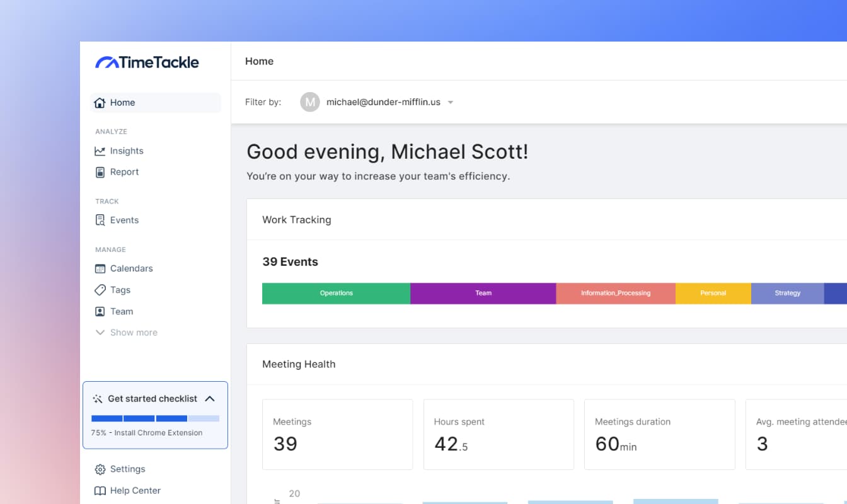Go to the Insights page
Screen dimensions: 847x504
[127, 151]
